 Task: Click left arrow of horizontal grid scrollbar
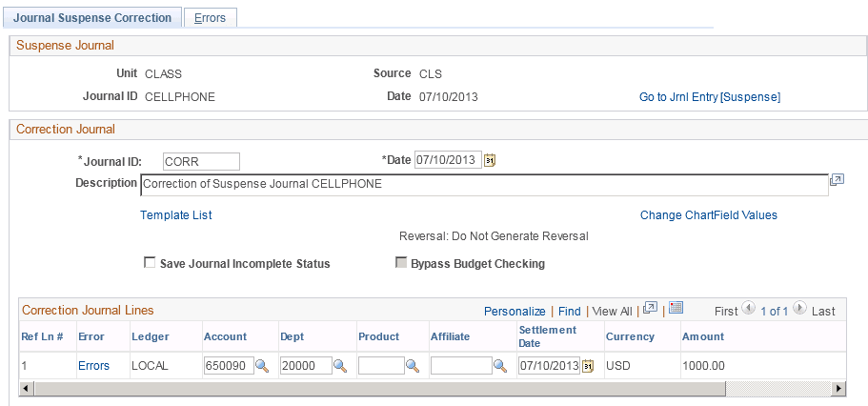(x=25, y=388)
